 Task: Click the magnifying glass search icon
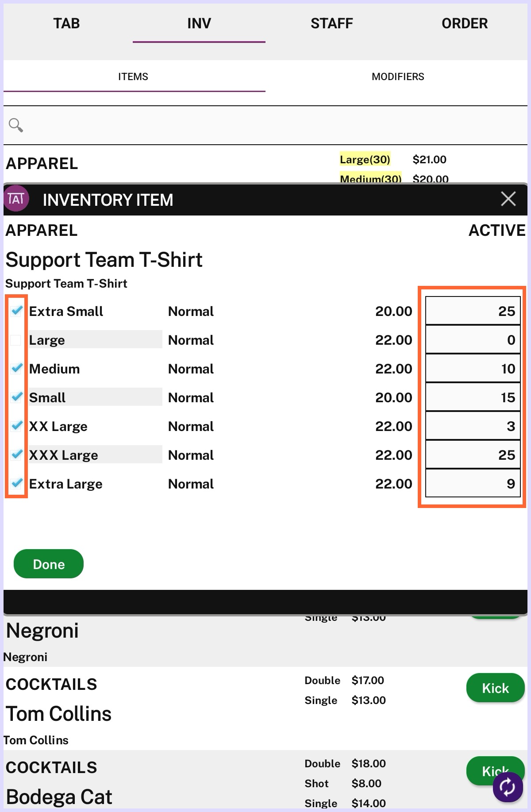click(16, 125)
